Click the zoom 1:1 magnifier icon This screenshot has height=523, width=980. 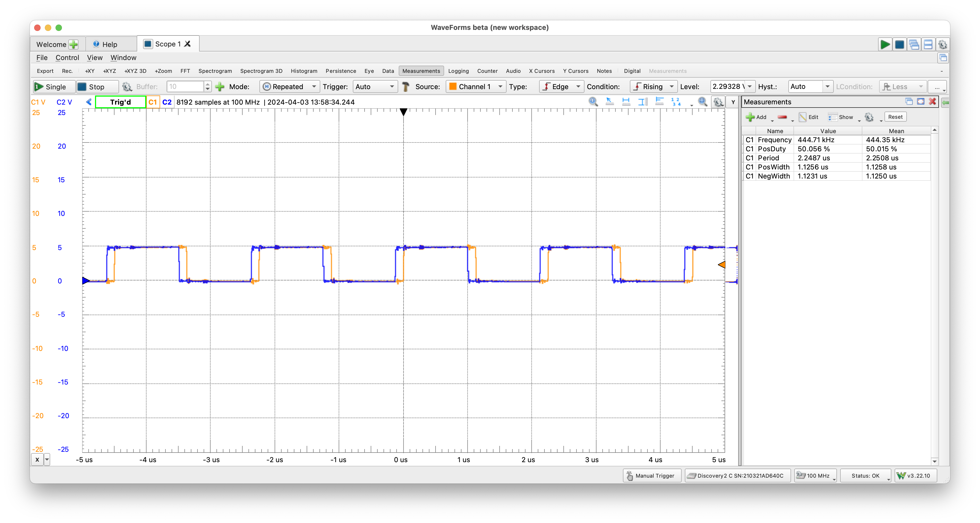click(593, 102)
